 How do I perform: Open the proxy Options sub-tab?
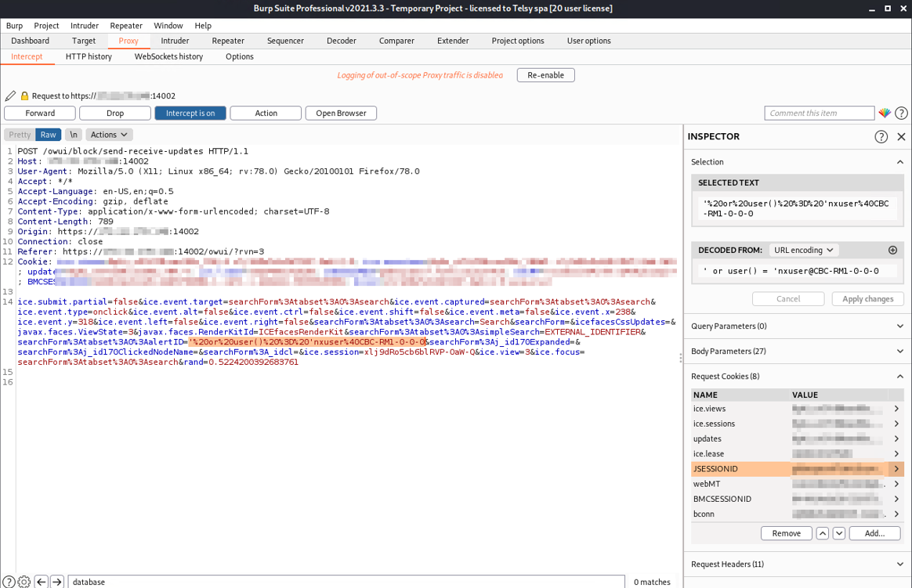pos(240,56)
